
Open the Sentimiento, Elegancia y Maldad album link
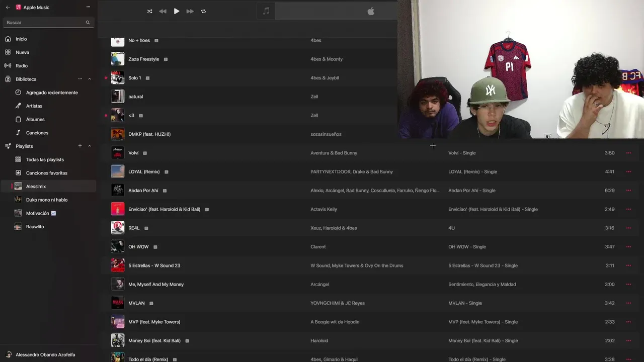point(482,284)
